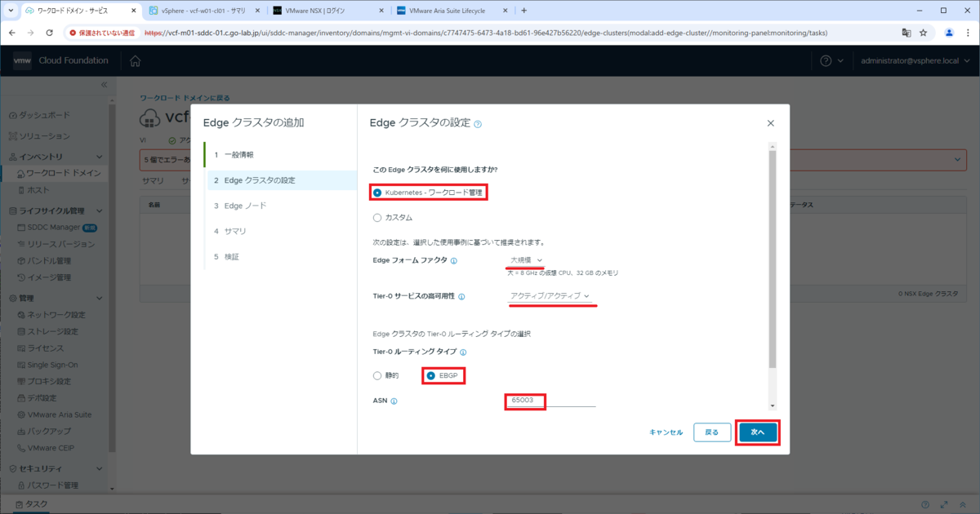The height and width of the screenshot is (514, 980).
Task: Open デポ設定 in the sidebar
Action: 42,398
